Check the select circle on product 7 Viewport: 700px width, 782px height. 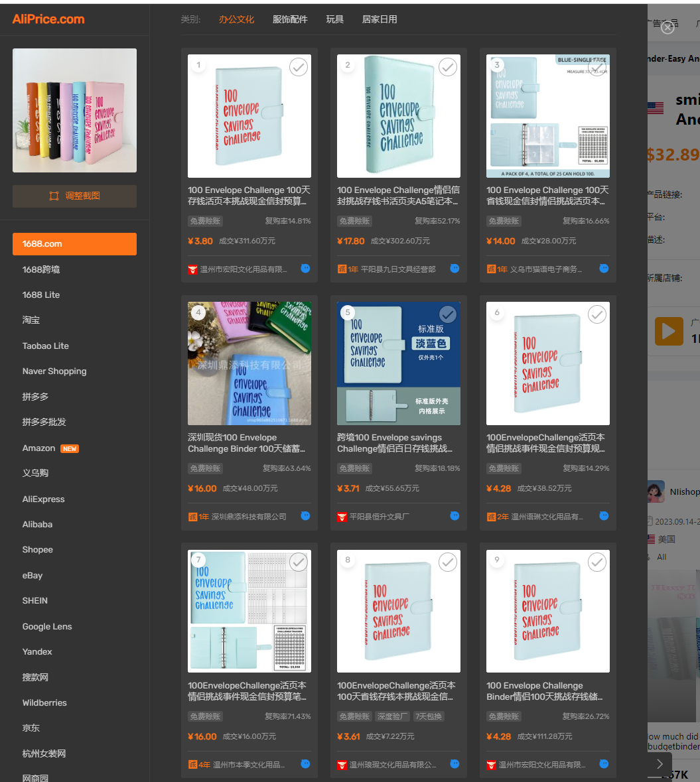click(299, 562)
